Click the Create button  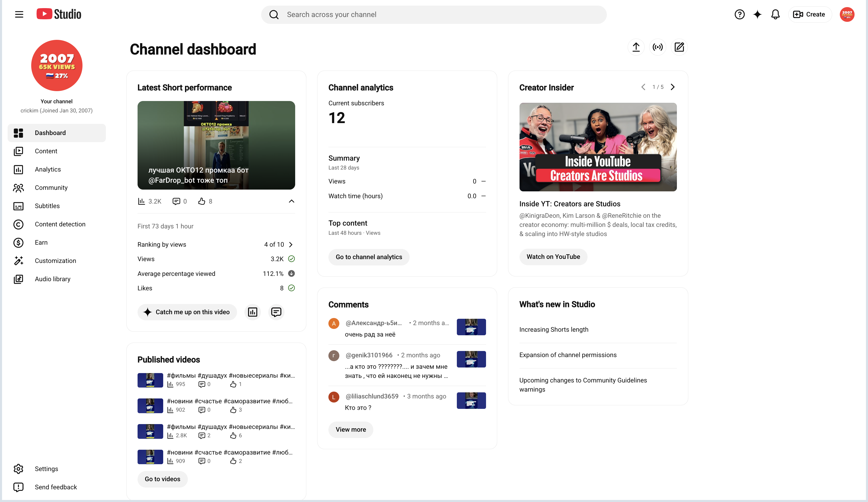(x=809, y=14)
